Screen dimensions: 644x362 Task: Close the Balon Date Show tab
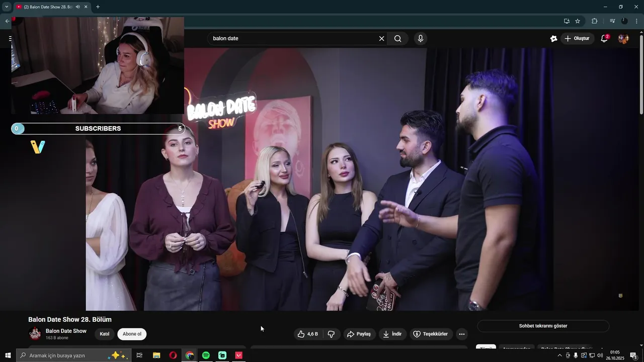(86, 7)
